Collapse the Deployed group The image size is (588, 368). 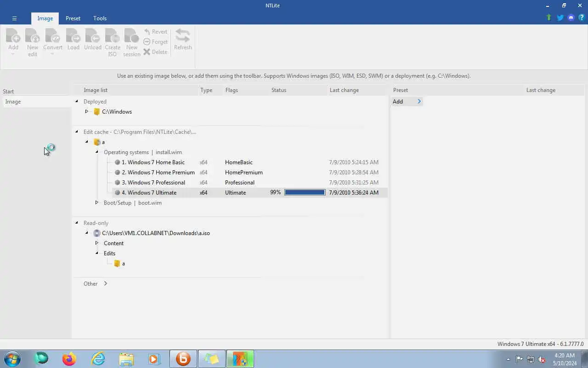77,101
